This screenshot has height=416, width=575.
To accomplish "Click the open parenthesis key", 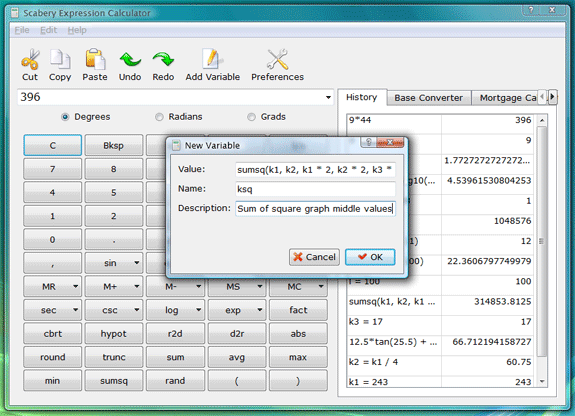I will pos(237,381).
